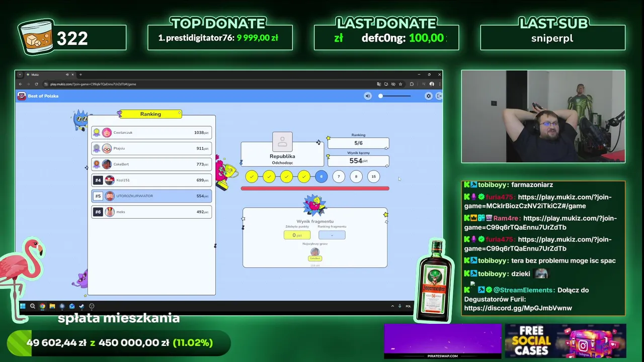Click the last sub sniperpl panel
644x362 pixels.
click(552, 38)
